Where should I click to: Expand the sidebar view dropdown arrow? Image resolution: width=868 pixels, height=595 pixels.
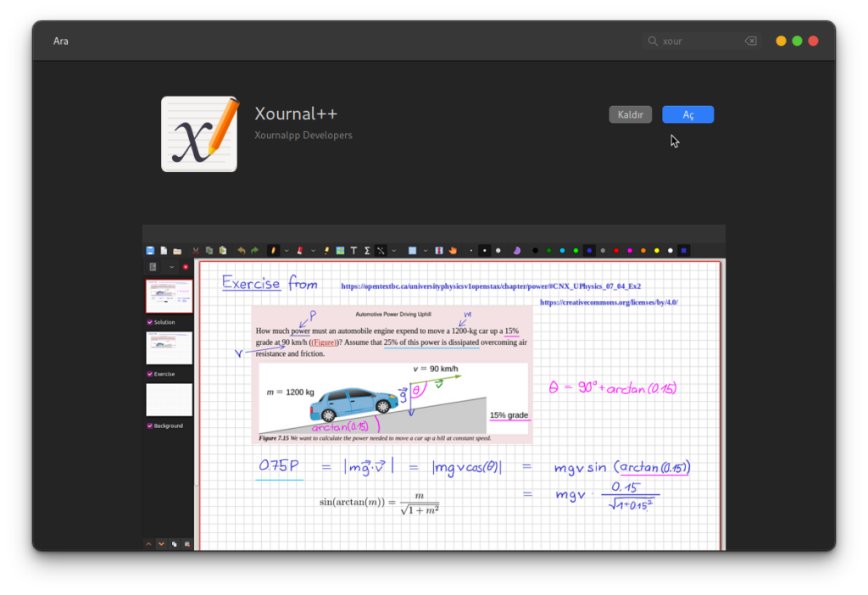coord(171,267)
